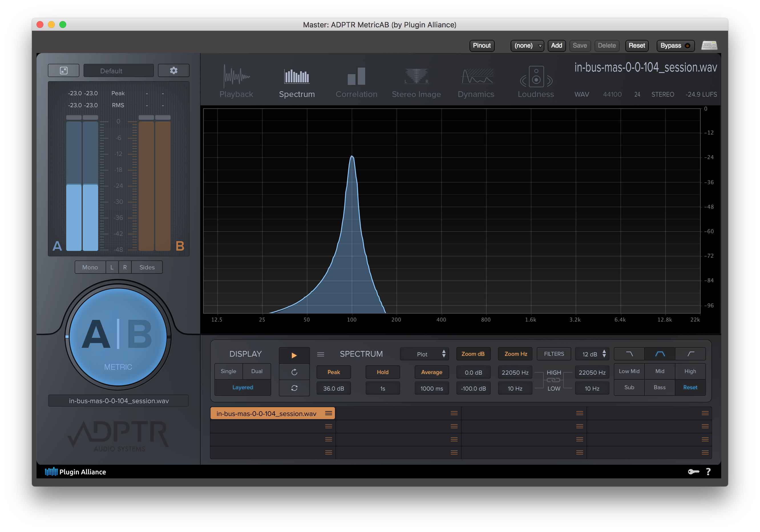The height and width of the screenshot is (532, 760).
Task: Click the expand window icon above the meters
Action: tap(64, 70)
